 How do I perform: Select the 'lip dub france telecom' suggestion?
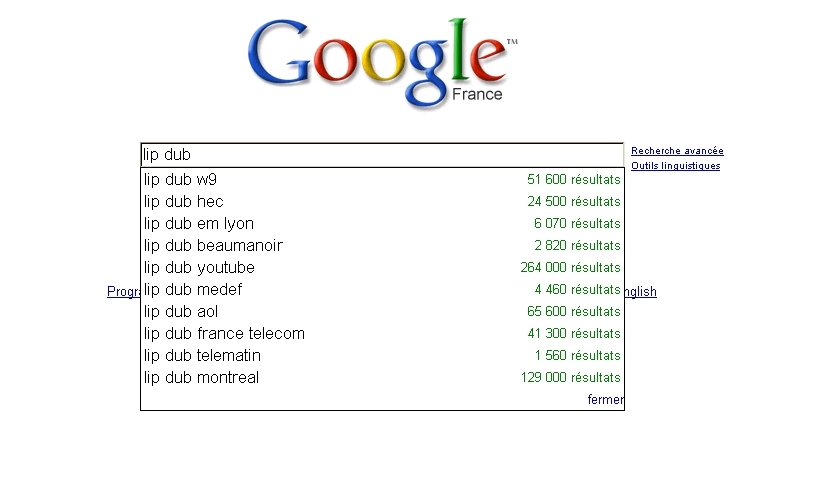(x=224, y=334)
